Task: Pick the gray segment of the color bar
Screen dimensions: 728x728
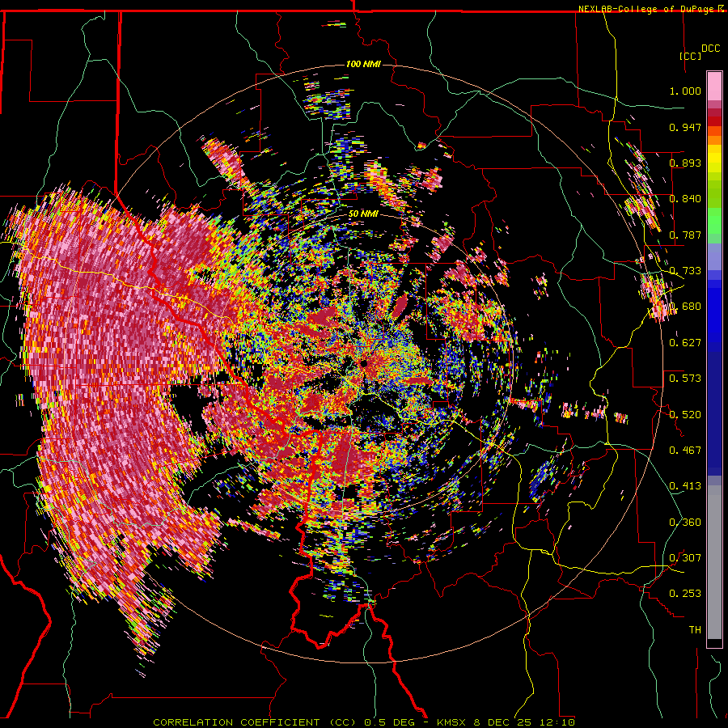Action: [x=714, y=562]
